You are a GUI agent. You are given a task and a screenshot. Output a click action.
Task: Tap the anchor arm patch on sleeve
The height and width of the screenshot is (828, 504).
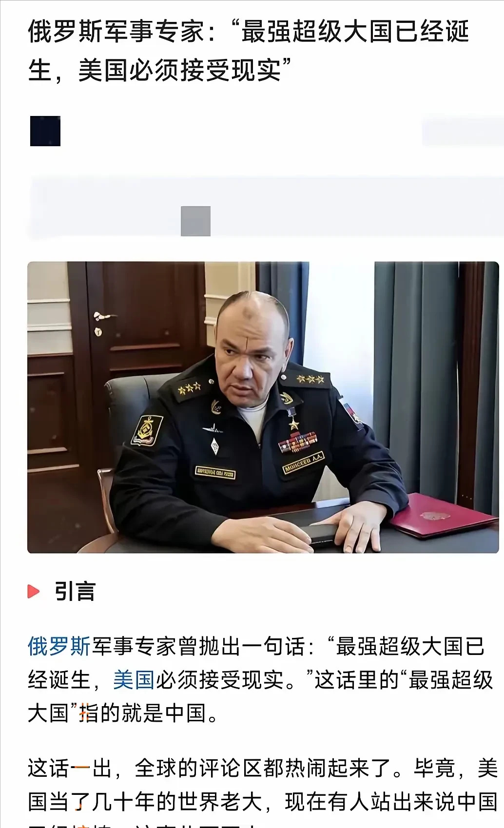(147, 430)
